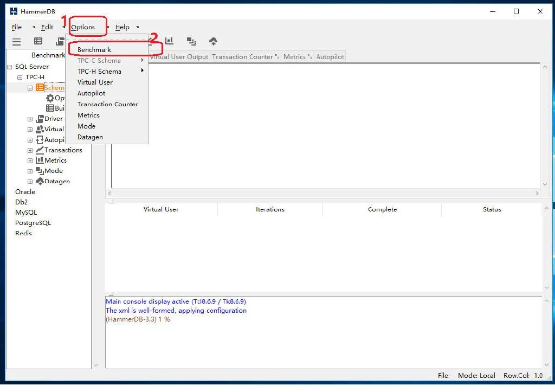Open the Help menu
Screen dimensions: 555x392
(x=122, y=27)
